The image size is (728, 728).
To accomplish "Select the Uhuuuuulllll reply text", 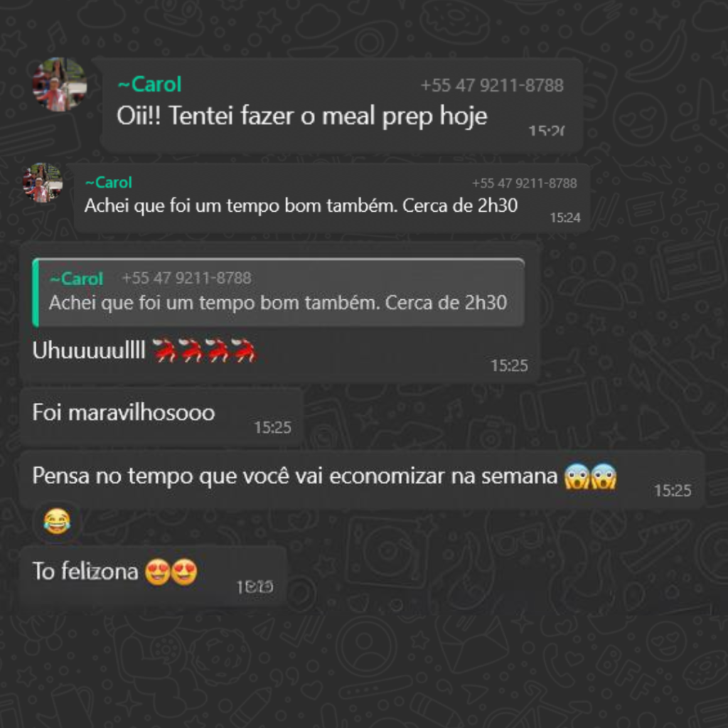I will 89,350.
